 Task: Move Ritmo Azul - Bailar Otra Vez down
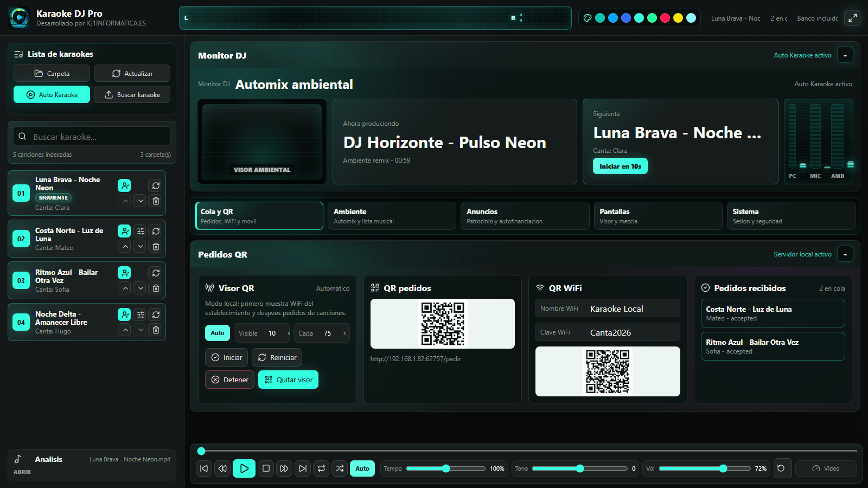(x=141, y=288)
